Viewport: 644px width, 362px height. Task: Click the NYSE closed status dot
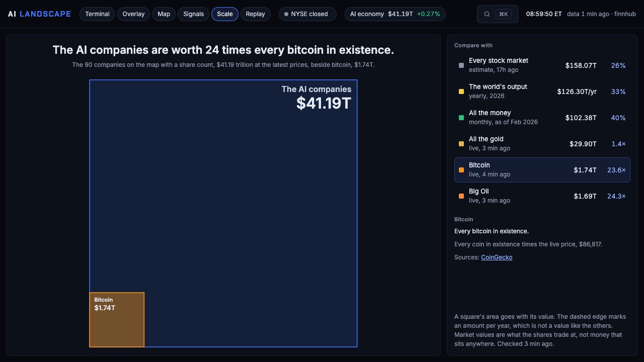tap(286, 14)
